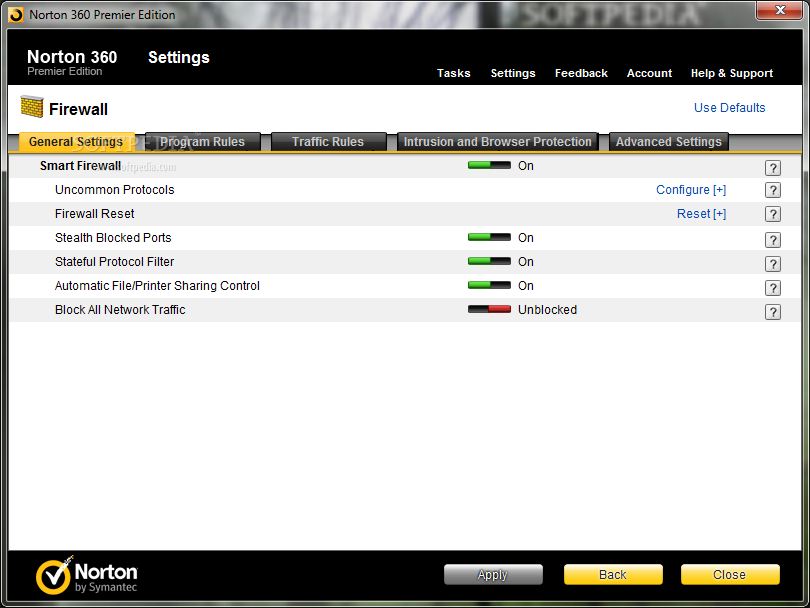This screenshot has height=608, width=810.
Task: Click the Norton by Symantec checkmark logo
Action: click(x=54, y=575)
